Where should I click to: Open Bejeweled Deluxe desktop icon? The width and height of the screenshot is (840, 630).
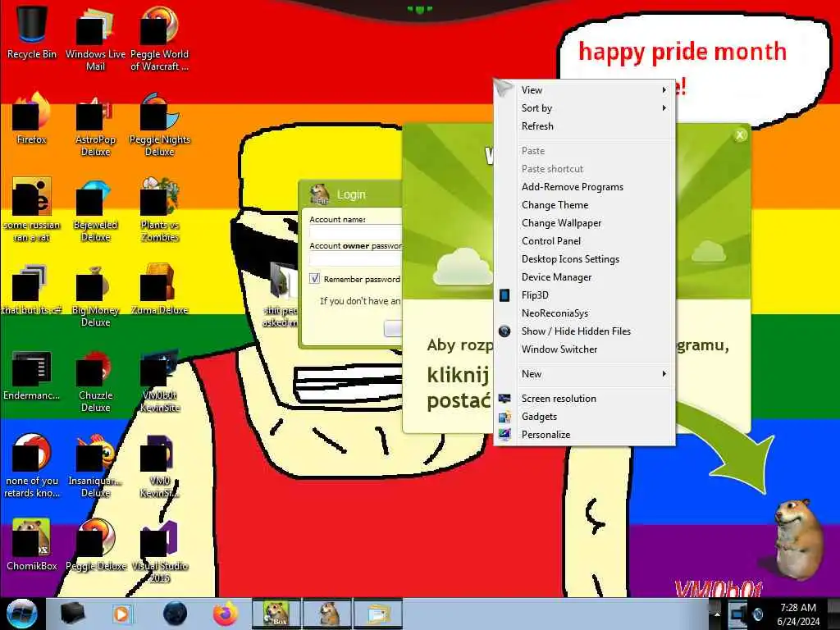(x=95, y=210)
